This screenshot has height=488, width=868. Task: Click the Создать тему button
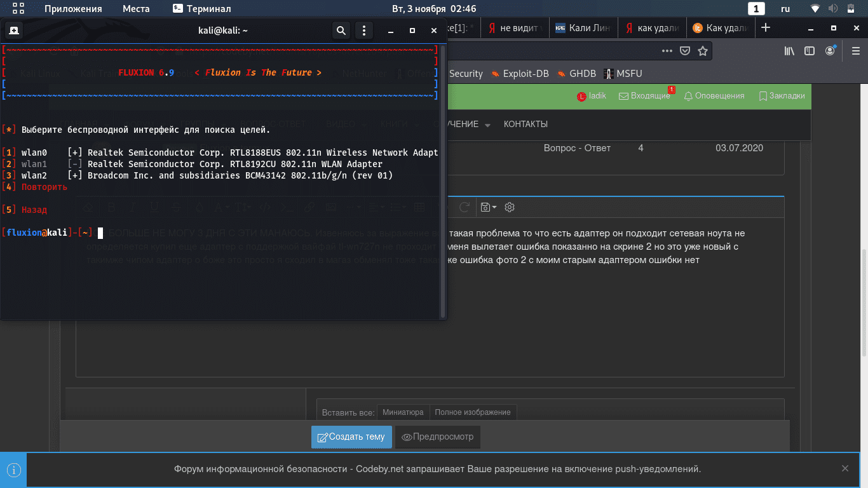click(351, 437)
